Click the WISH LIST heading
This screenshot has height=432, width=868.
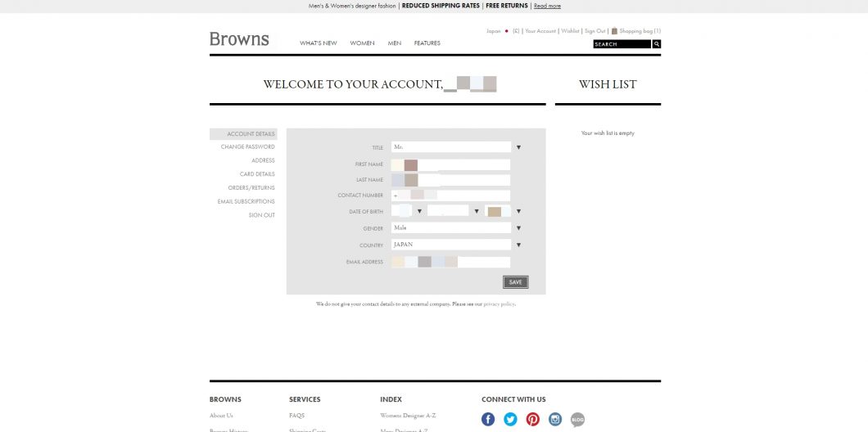(608, 84)
